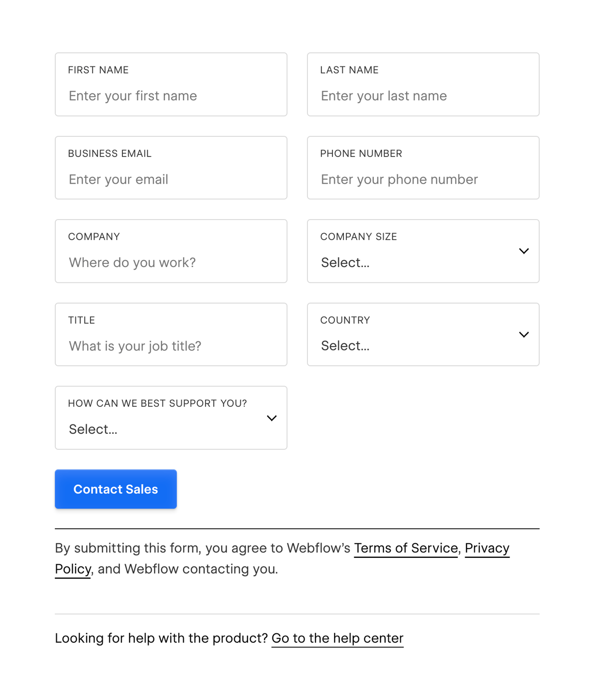The height and width of the screenshot is (700, 592).
Task: Open the Terms of Service link
Action: [x=405, y=548]
